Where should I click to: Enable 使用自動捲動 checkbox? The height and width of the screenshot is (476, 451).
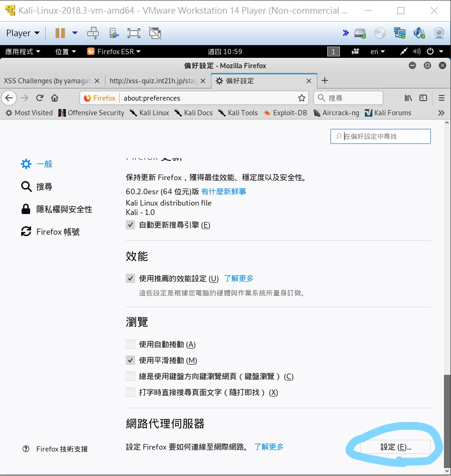[x=130, y=344]
